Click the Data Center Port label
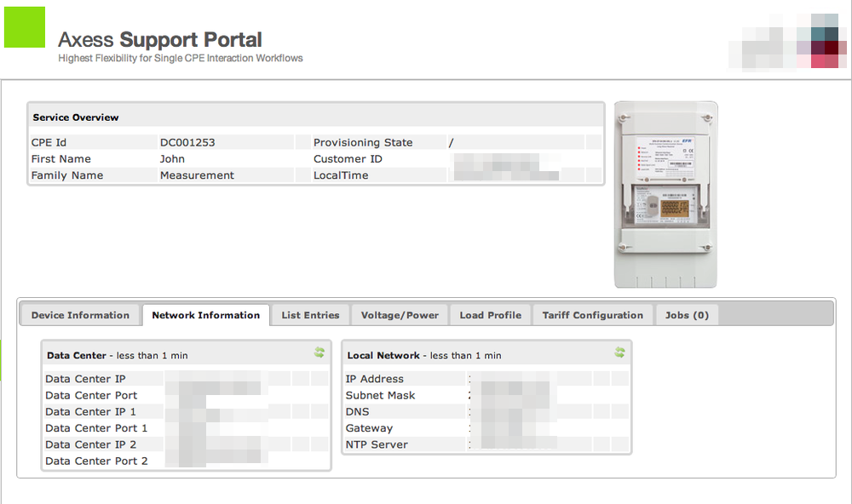This screenshot has width=852, height=504. pyautogui.click(x=91, y=395)
